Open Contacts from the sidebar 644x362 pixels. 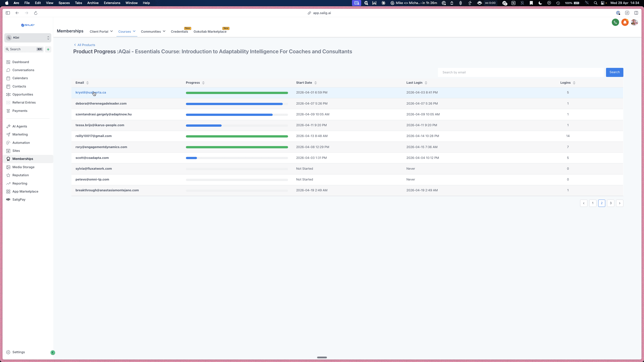19,86
